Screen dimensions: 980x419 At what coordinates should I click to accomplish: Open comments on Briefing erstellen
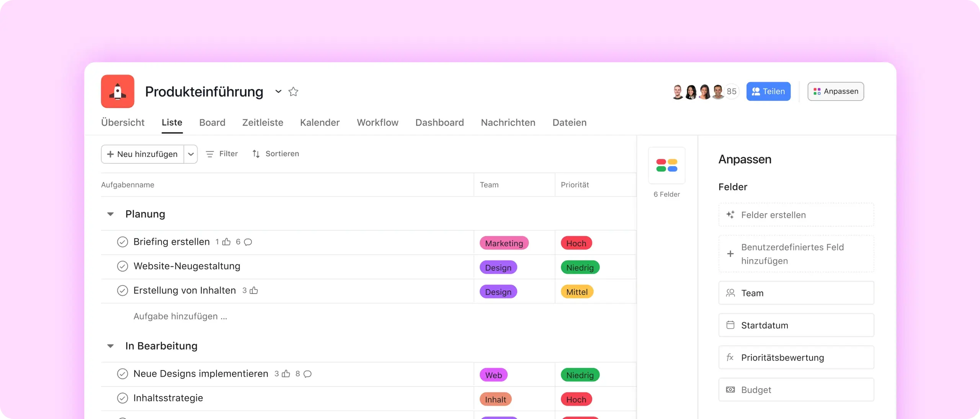point(248,242)
